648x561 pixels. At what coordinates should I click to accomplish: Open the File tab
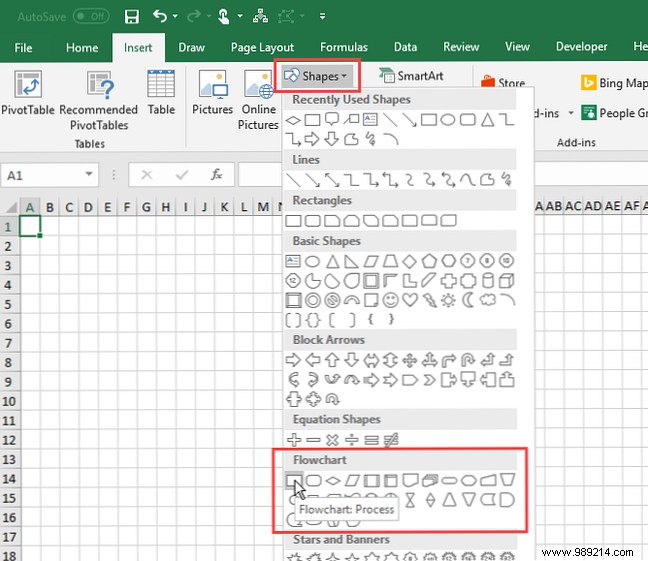click(23, 48)
